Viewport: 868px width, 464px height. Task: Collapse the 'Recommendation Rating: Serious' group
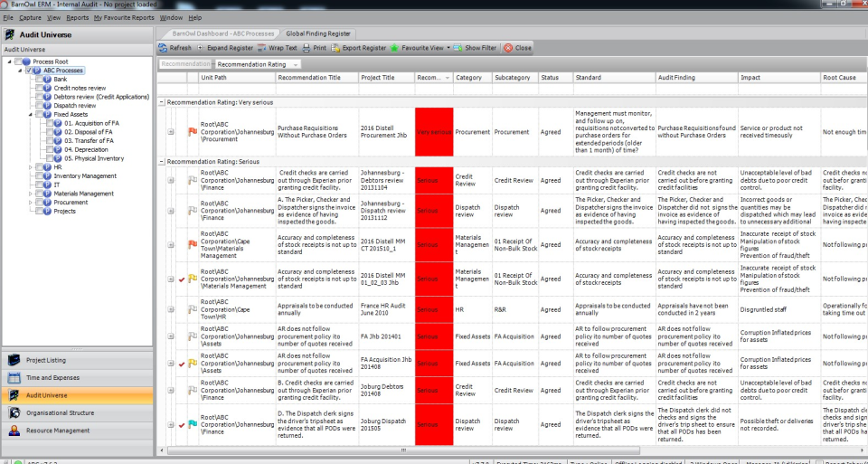(x=162, y=161)
